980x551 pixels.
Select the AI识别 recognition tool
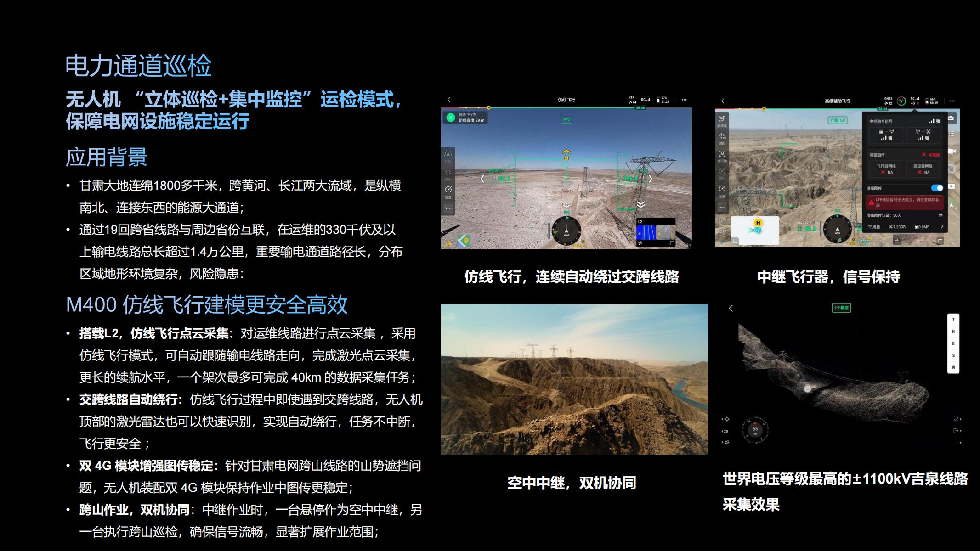click(722, 155)
